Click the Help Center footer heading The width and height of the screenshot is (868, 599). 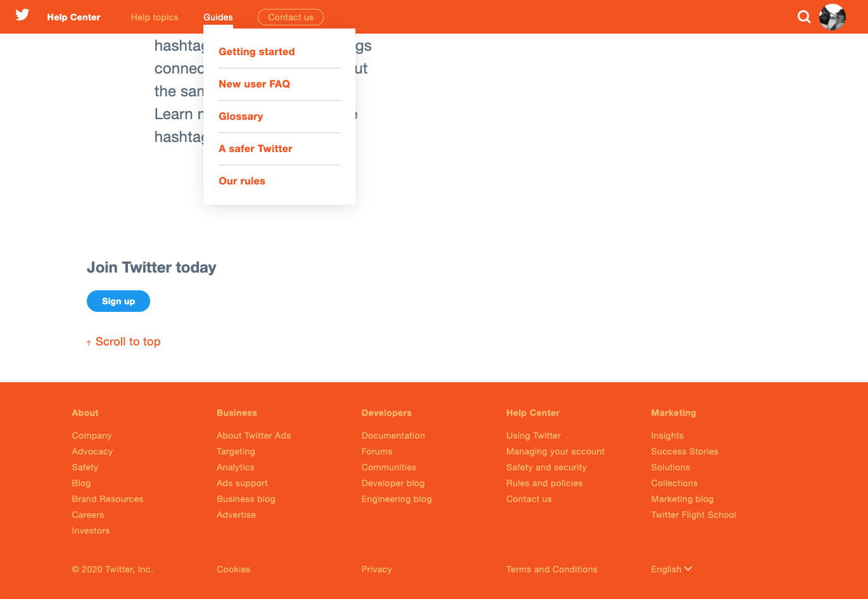pyautogui.click(x=533, y=413)
